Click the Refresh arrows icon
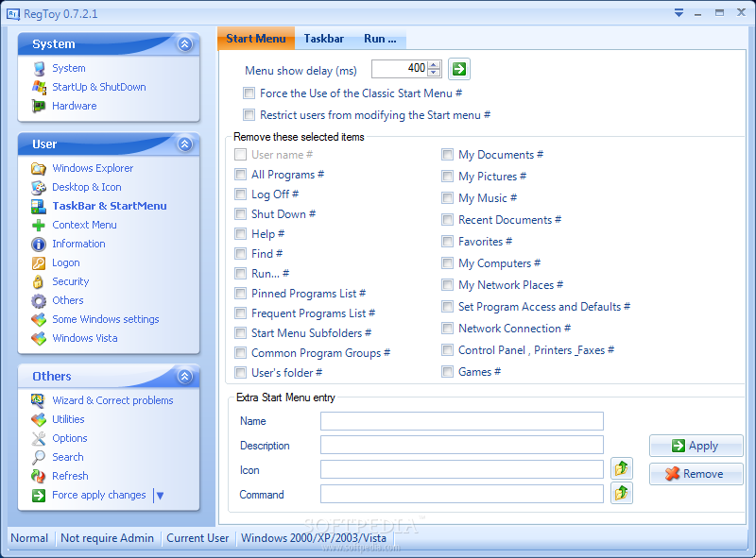This screenshot has height=558, width=756. pyautogui.click(x=39, y=476)
